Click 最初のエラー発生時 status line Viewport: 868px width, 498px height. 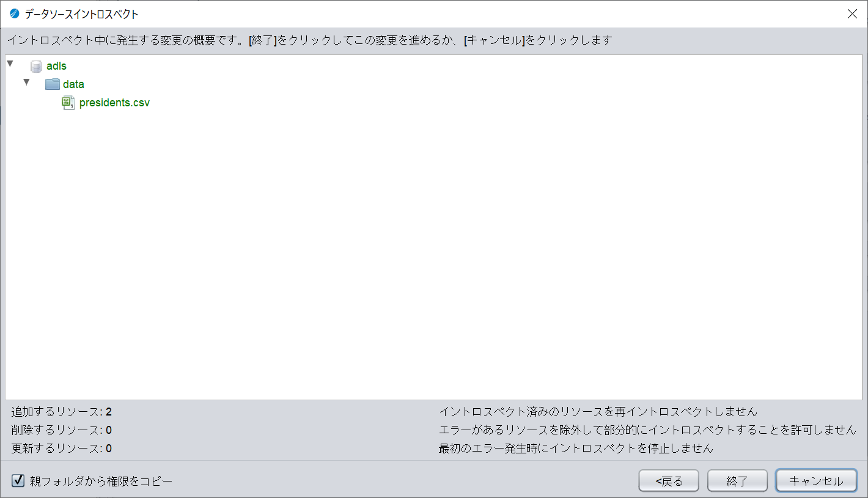[x=576, y=449]
